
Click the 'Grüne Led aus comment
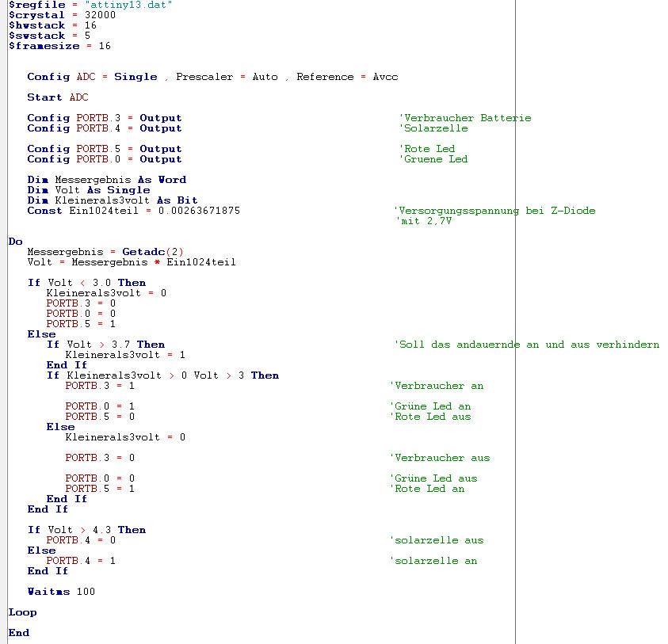tap(433, 478)
